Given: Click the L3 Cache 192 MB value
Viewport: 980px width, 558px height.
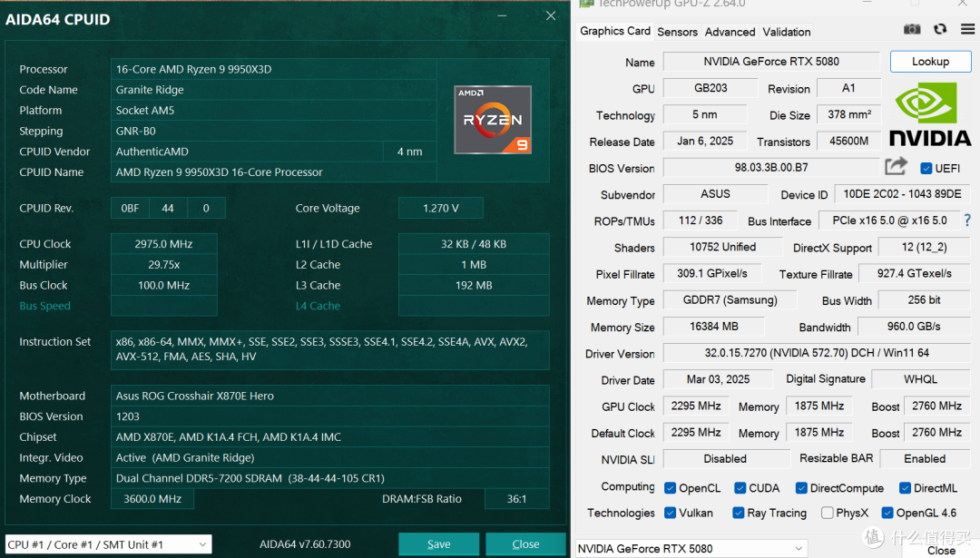Looking at the screenshot, I should (x=474, y=285).
